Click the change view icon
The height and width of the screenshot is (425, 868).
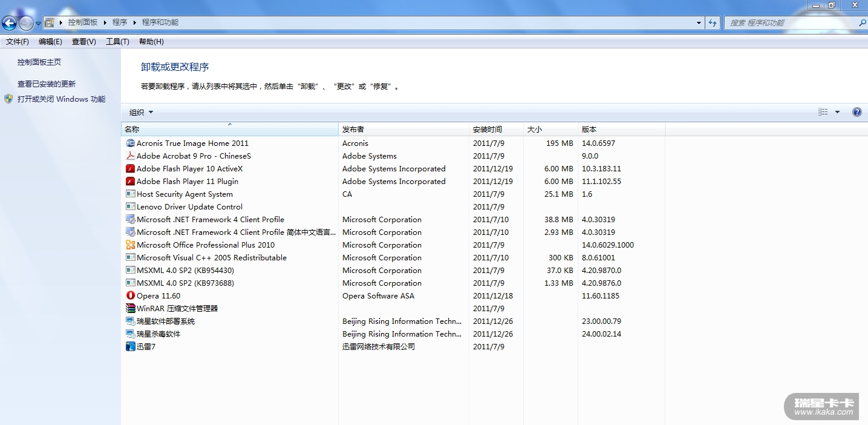point(823,112)
